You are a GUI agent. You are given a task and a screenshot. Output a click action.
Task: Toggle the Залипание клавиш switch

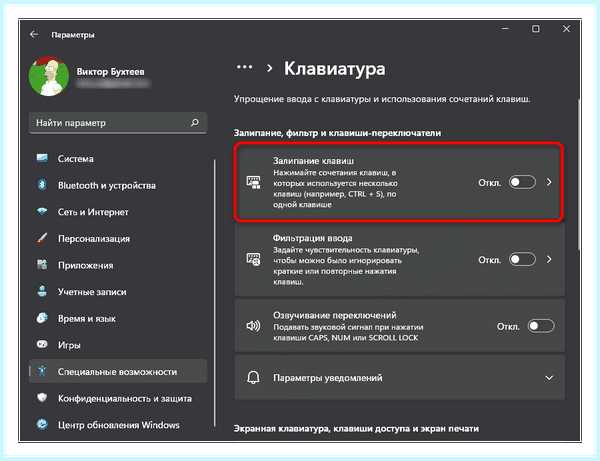click(x=522, y=182)
